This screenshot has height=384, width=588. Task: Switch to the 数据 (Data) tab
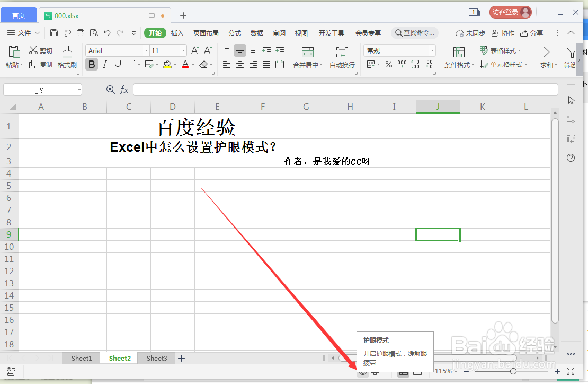[257, 33]
